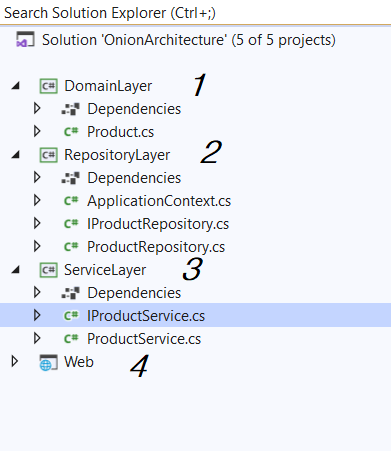
Task: Collapse the ServiceLayer project node
Action: 15,270
